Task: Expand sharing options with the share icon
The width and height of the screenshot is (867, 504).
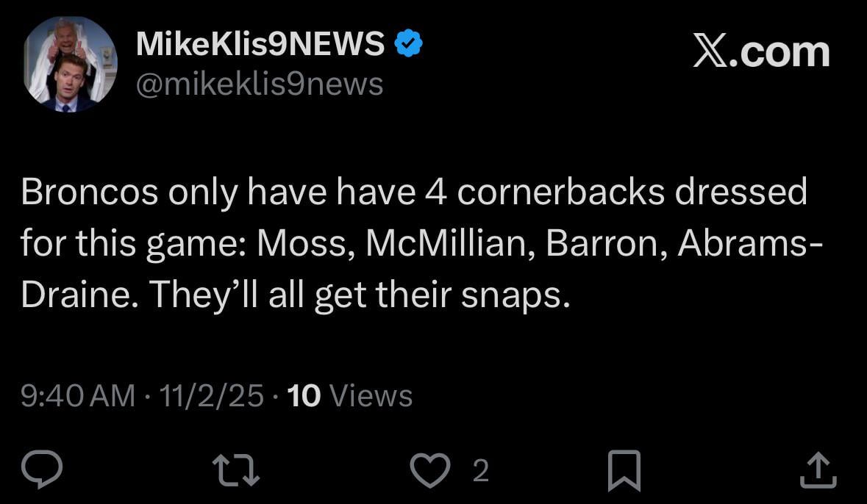Action: (818, 469)
